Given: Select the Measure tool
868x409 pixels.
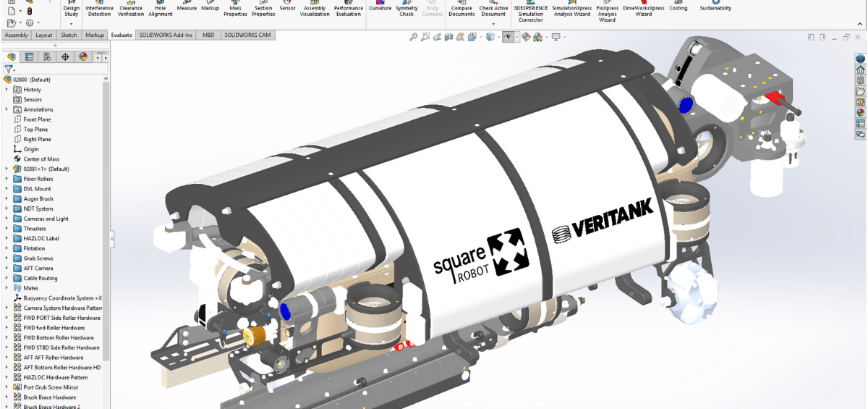Looking at the screenshot, I should (187, 7).
